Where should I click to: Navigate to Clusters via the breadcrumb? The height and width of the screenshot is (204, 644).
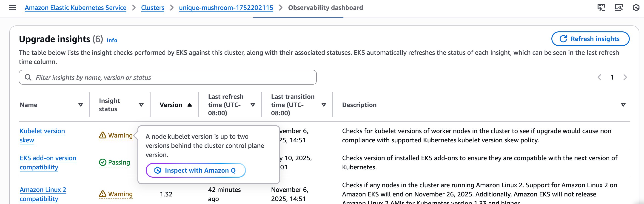[153, 8]
